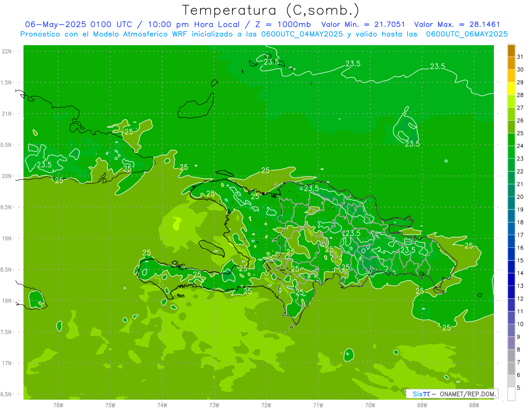This screenshot has width=532, height=411.
Task: Click the 68W longitude axis label
Action: [x=474, y=405]
